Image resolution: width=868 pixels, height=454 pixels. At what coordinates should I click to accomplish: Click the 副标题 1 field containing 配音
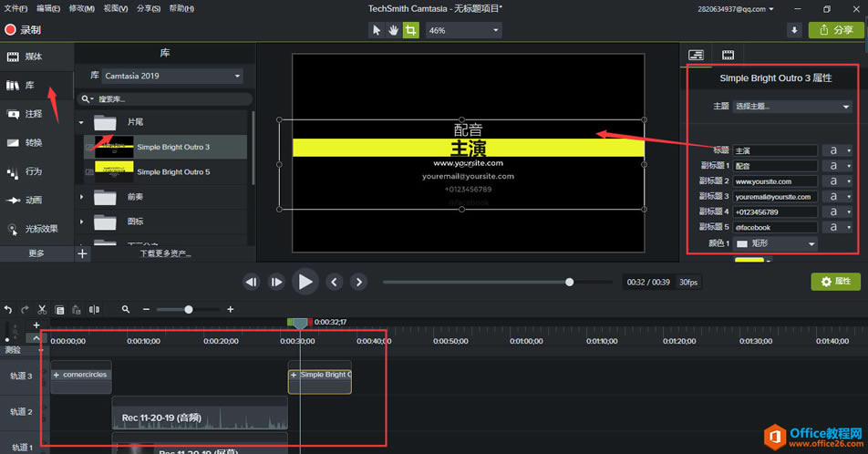775,166
